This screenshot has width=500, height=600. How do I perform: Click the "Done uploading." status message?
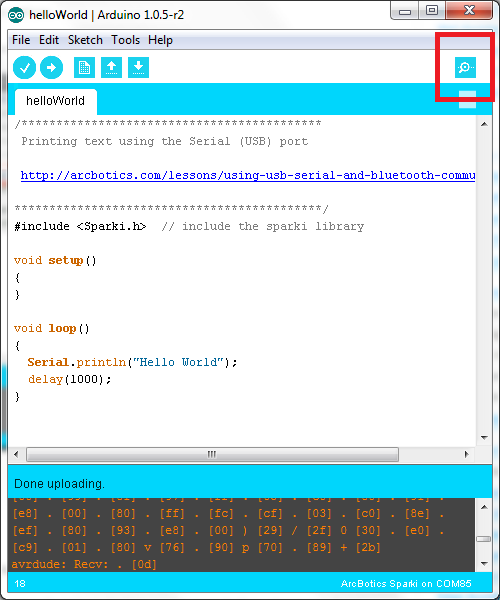point(59,484)
